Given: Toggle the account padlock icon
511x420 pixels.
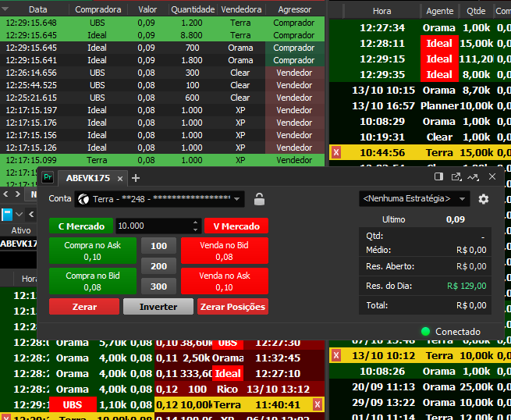Looking at the screenshot, I should coord(259,199).
